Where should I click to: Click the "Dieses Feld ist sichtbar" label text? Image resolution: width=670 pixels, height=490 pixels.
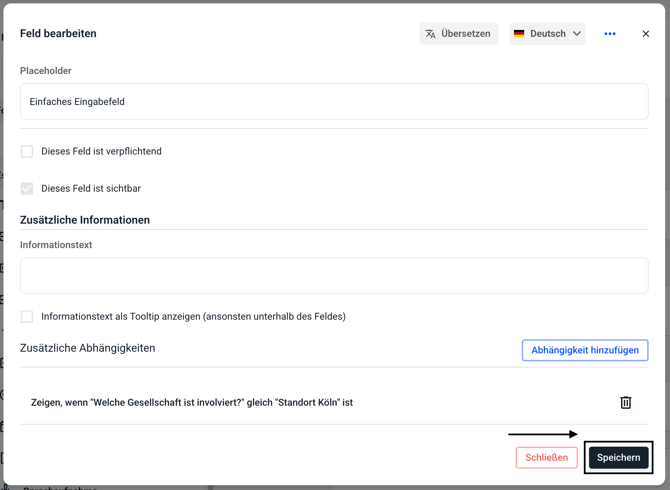[91, 189]
